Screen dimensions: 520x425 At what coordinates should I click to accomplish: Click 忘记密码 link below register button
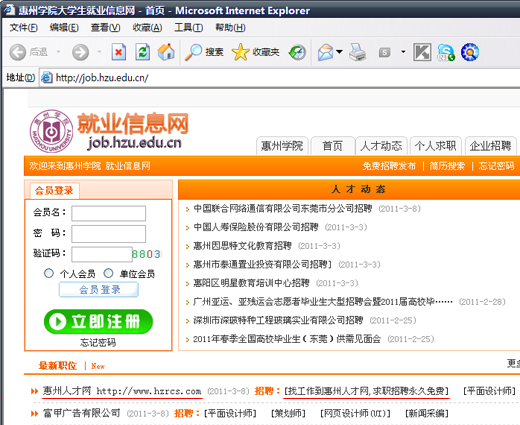pyautogui.click(x=98, y=342)
